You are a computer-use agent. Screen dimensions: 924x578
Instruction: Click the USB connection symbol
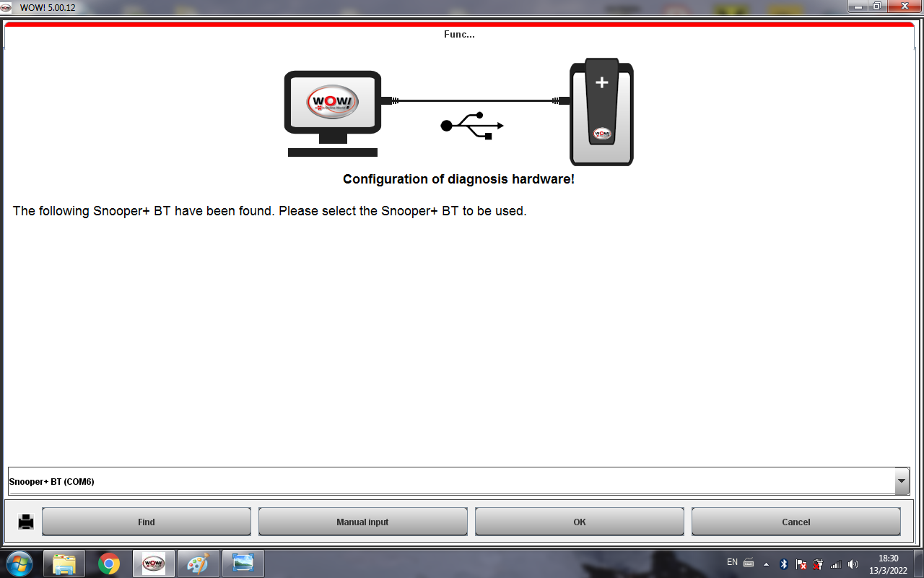pos(472,126)
